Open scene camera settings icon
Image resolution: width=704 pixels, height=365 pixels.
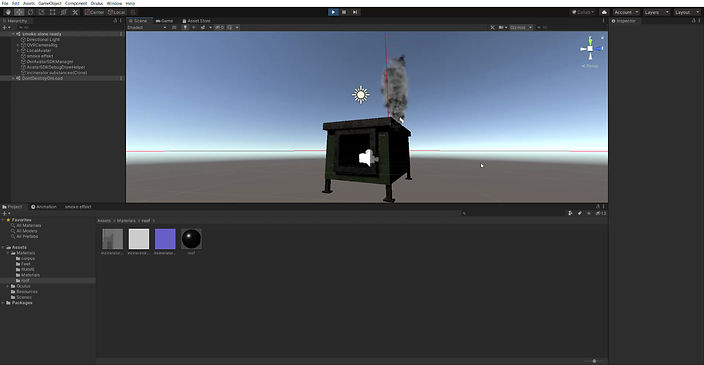[502, 27]
